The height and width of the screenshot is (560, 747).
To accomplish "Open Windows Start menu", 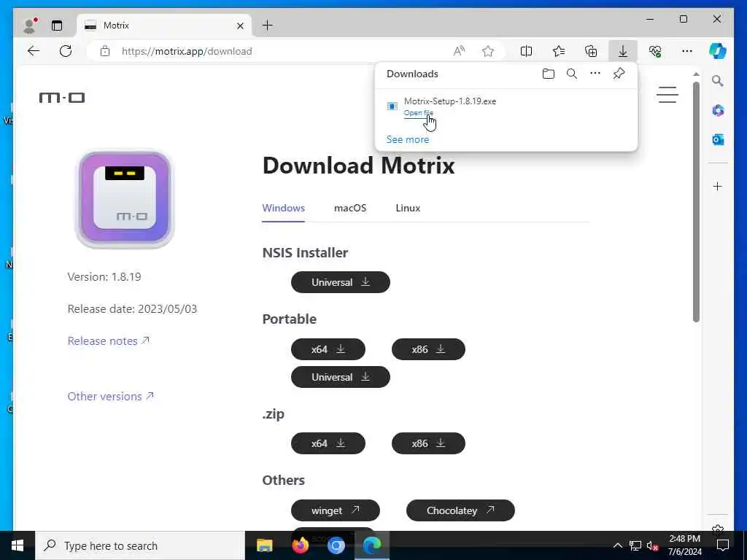I will (x=18, y=545).
